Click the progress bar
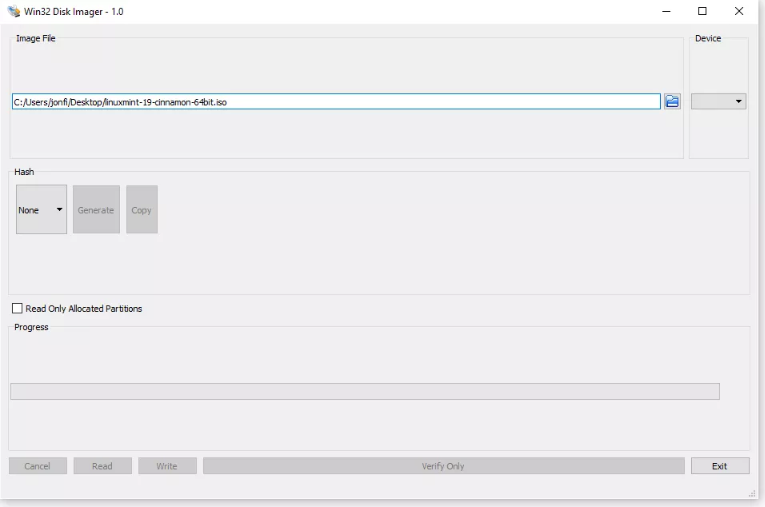 [x=364, y=391]
